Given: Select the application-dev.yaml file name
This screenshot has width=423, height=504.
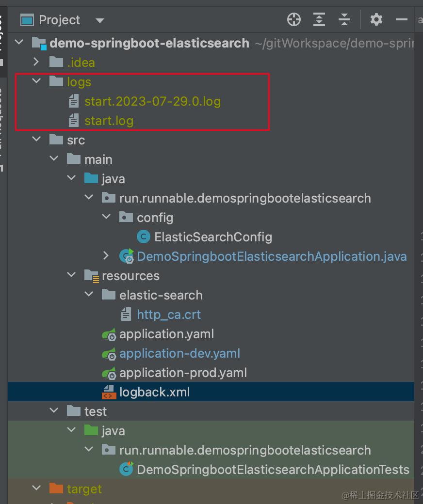Looking at the screenshot, I should [x=180, y=354].
